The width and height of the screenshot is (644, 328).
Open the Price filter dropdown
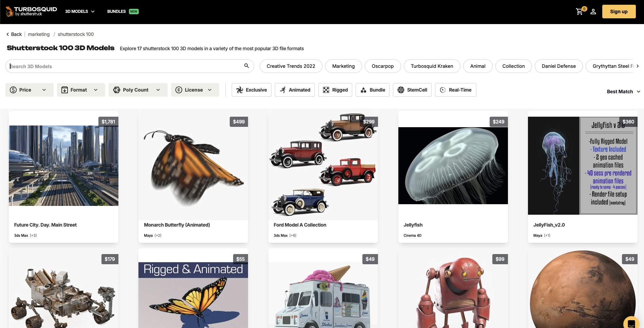coord(30,90)
